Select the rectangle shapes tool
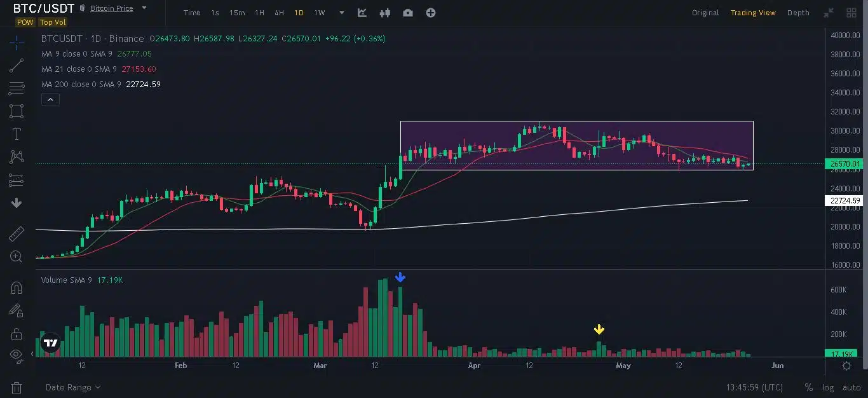868x398 pixels. tap(17, 111)
